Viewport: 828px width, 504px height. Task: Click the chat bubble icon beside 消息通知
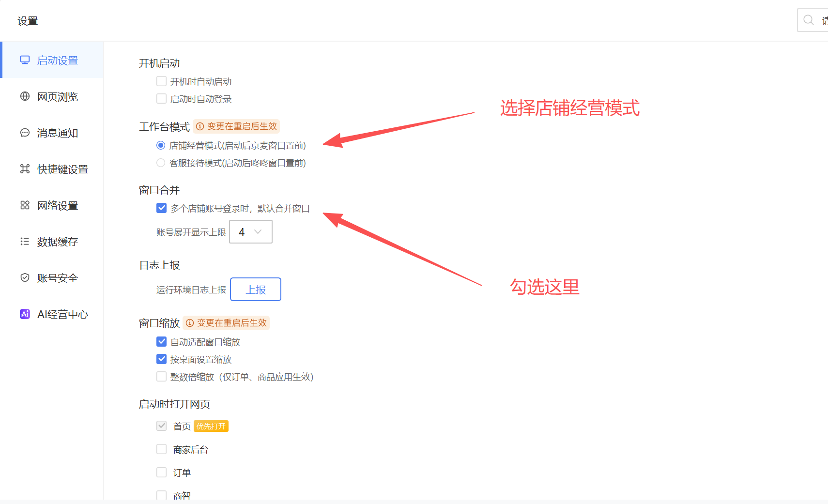coord(25,133)
